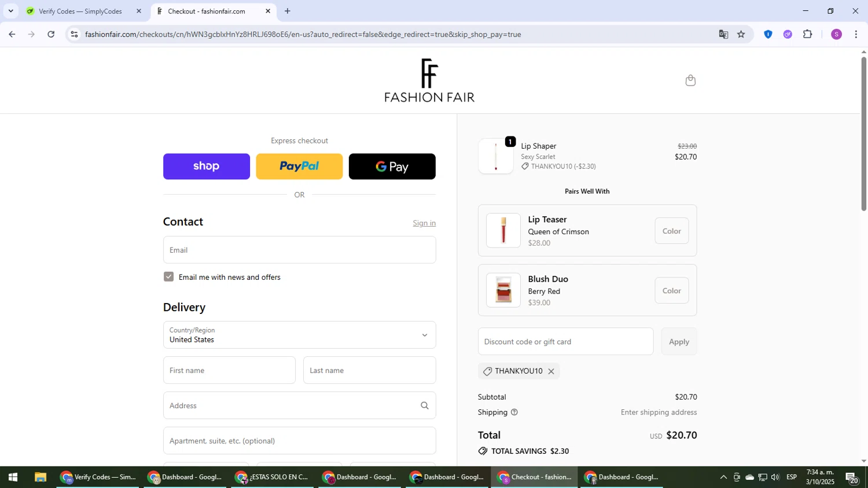Open ESTAS SOLO EN C taskbar window
Screen dimensions: 868x488
point(273,477)
